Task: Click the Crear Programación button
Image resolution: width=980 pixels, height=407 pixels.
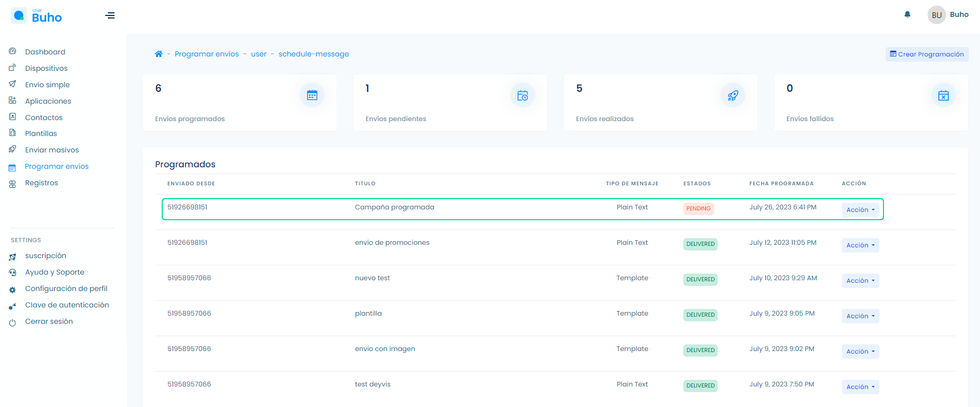Action: pyautogui.click(x=927, y=54)
